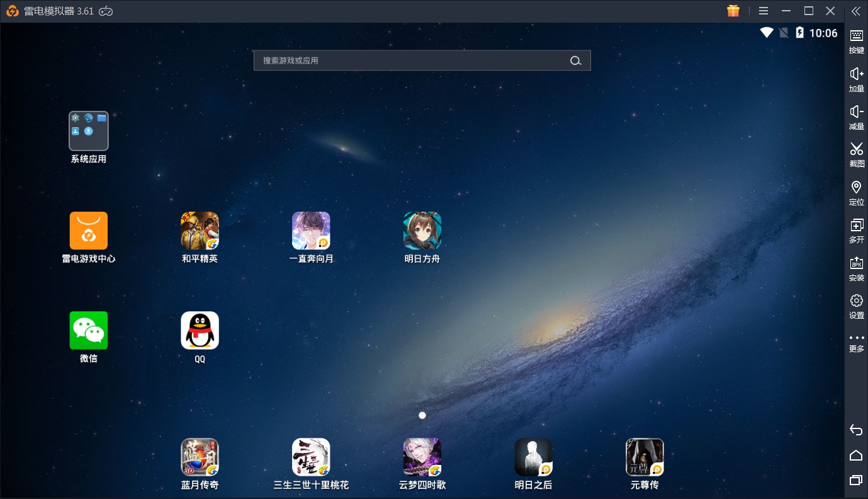Launch the 元尊传 game
The image size is (868, 499).
pos(645,457)
